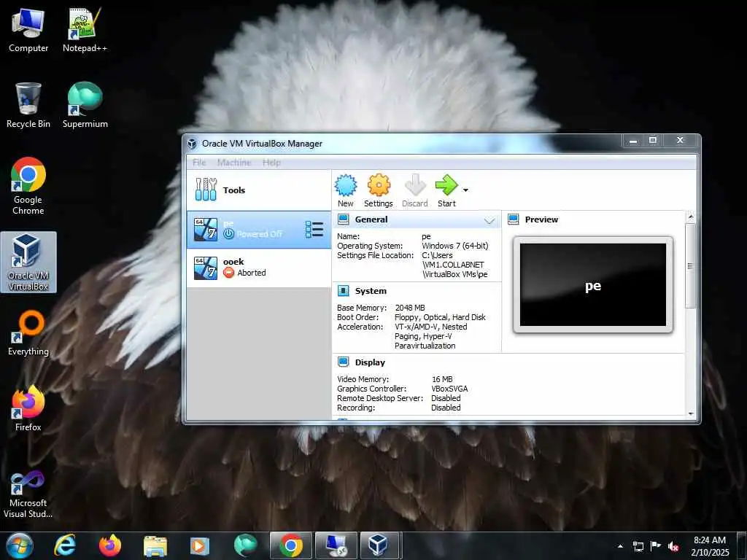Click the remote desktop taskbar button
747x560 pixels.
336,545
